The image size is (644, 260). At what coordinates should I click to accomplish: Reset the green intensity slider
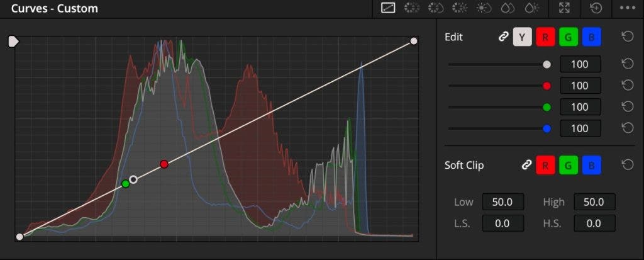pos(627,107)
